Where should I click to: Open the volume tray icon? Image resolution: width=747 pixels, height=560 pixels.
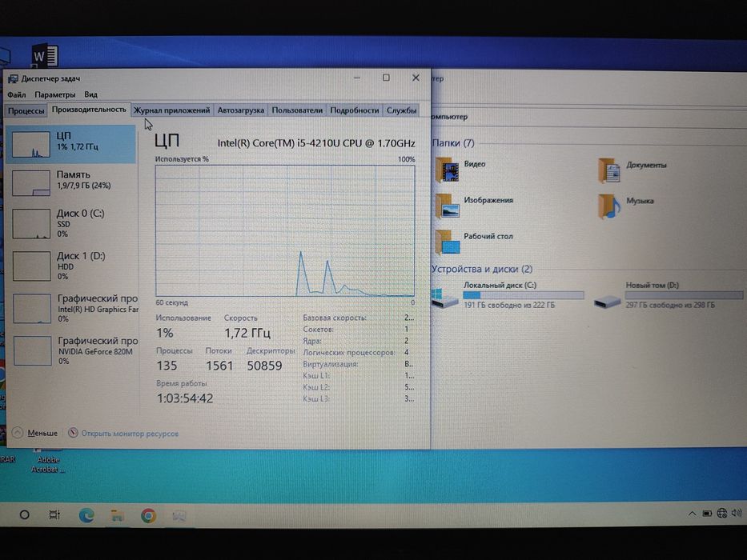pos(737,513)
